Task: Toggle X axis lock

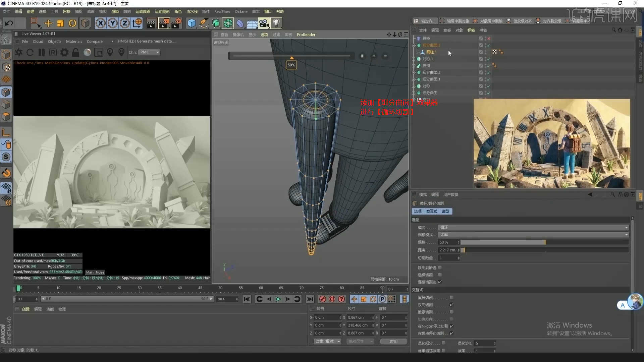Action: (x=100, y=23)
